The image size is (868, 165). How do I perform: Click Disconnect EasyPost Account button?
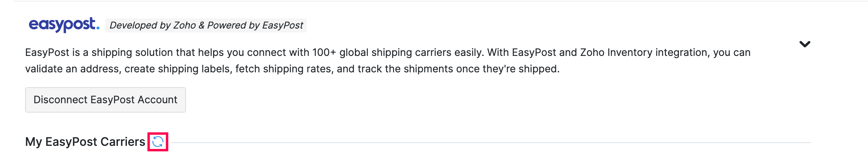point(105,100)
